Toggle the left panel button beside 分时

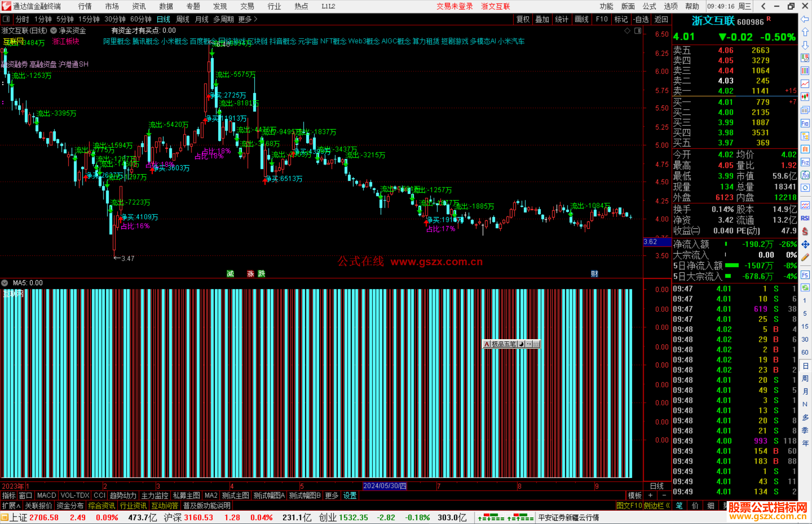tap(6, 19)
